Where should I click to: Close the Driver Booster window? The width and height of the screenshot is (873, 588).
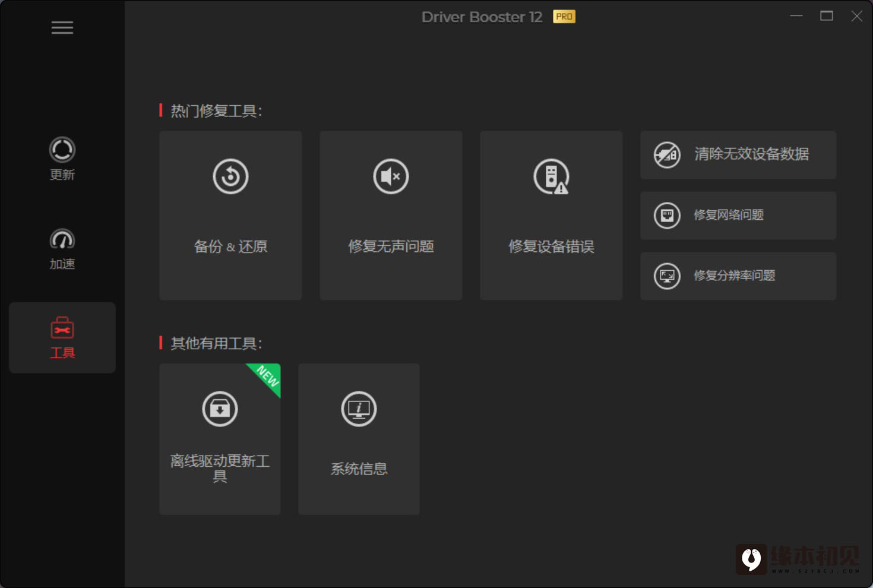[856, 16]
